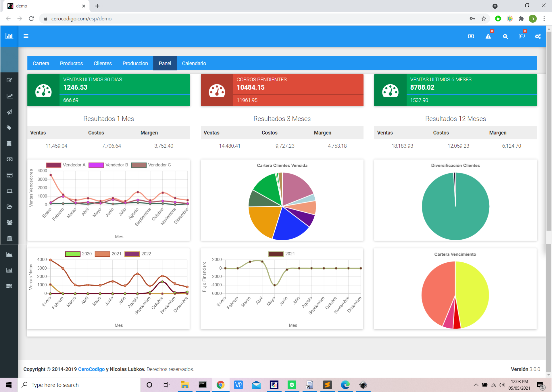Click the flag notifications icon
Screen dimensions: 552x392
[522, 36]
